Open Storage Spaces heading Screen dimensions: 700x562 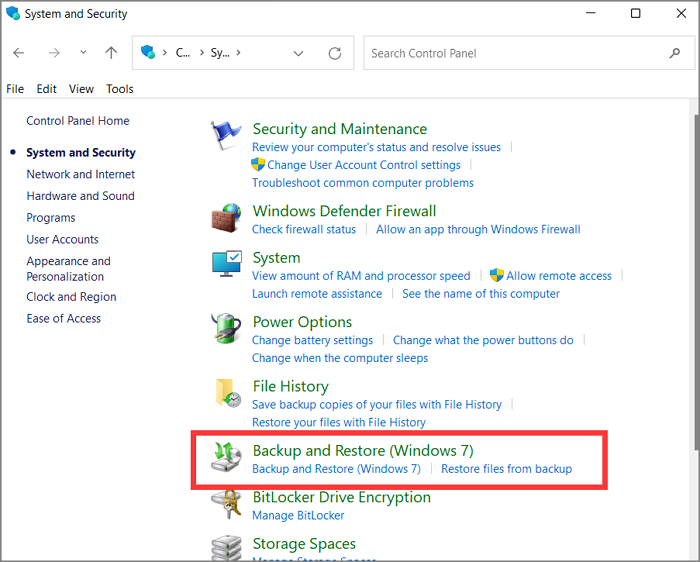coord(304,544)
